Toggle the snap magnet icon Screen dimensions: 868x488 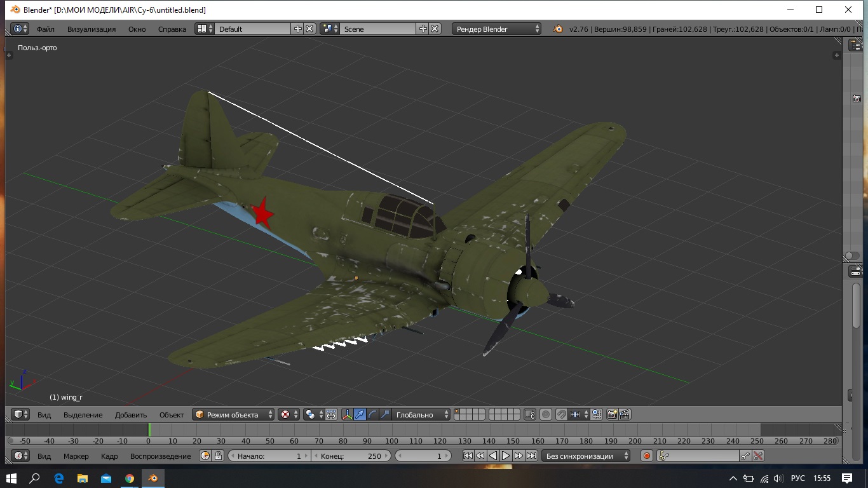coord(561,414)
